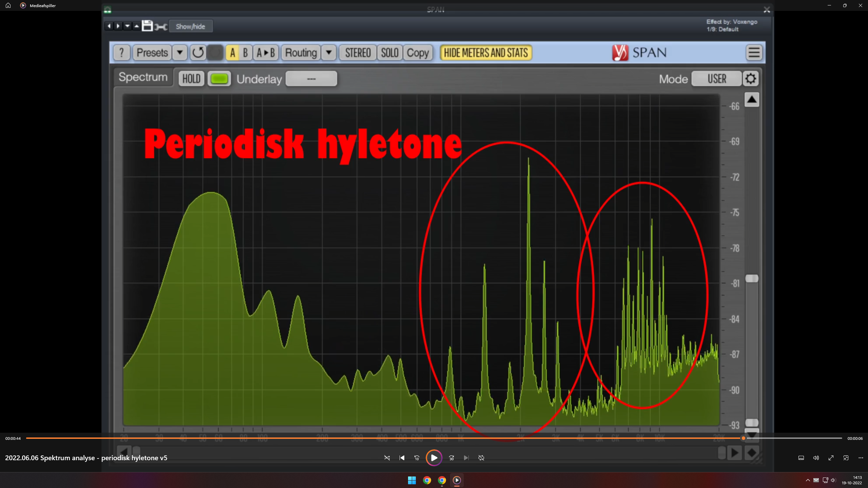Click Hide Meters and Stats button
This screenshot has height=488, width=868.
tap(486, 53)
